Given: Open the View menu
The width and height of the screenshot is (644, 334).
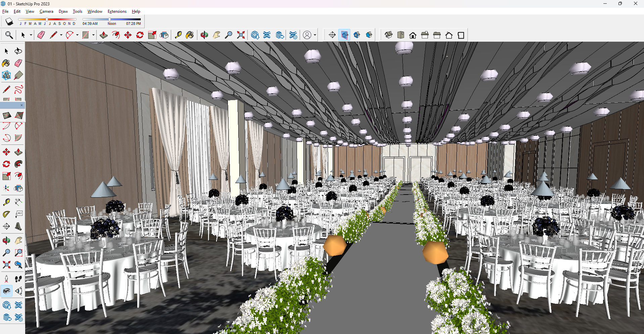Looking at the screenshot, I should pyautogui.click(x=30, y=11).
